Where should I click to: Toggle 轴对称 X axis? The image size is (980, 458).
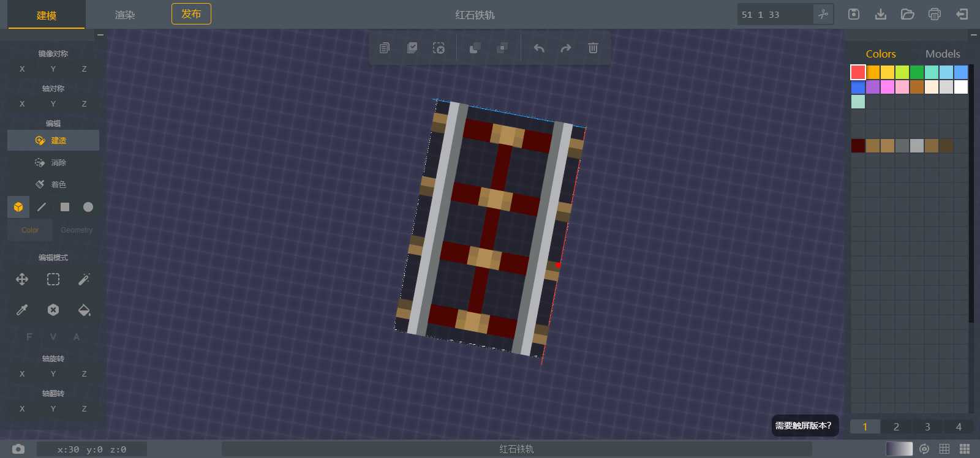coord(22,104)
